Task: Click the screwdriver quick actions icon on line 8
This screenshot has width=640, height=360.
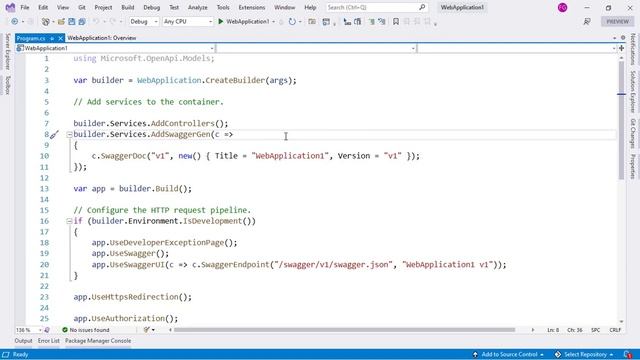Action: point(55,134)
